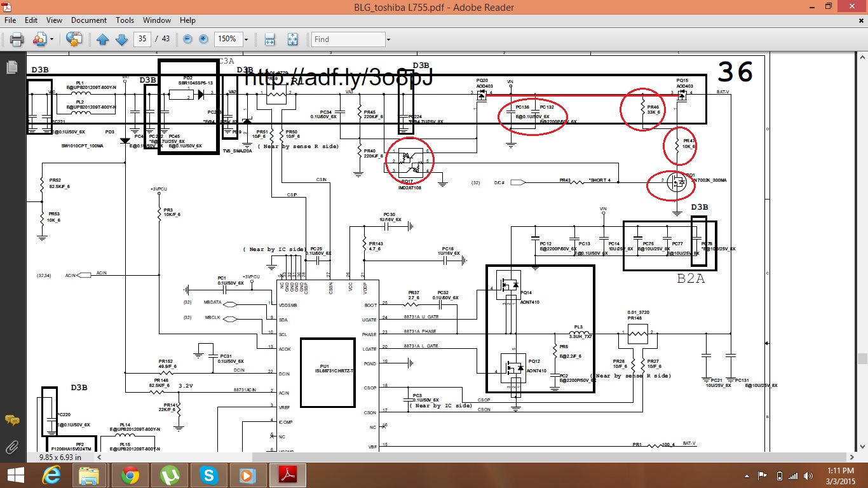Open the Document menu
This screenshot has width=868, height=488.
(x=89, y=20)
